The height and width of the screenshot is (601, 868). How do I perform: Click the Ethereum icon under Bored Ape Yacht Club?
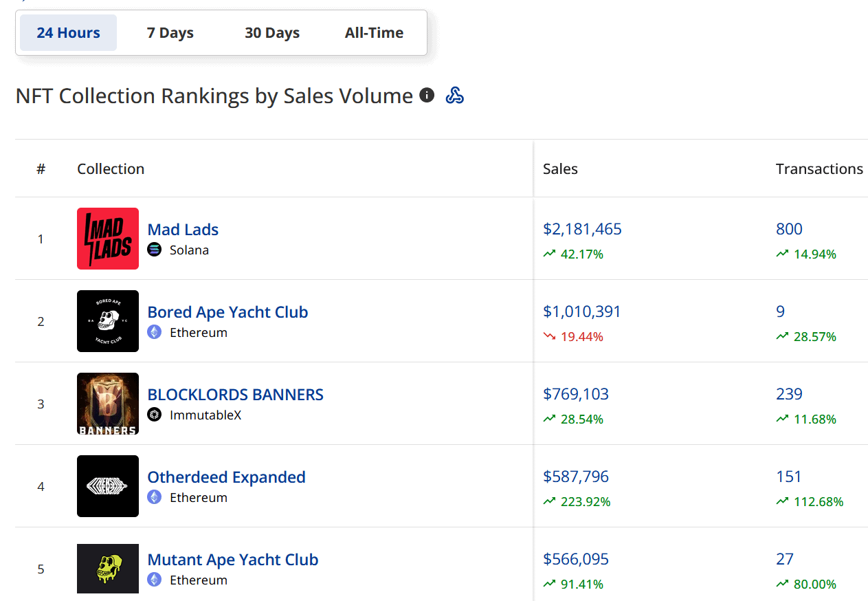pyautogui.click(x=155, y=332)
